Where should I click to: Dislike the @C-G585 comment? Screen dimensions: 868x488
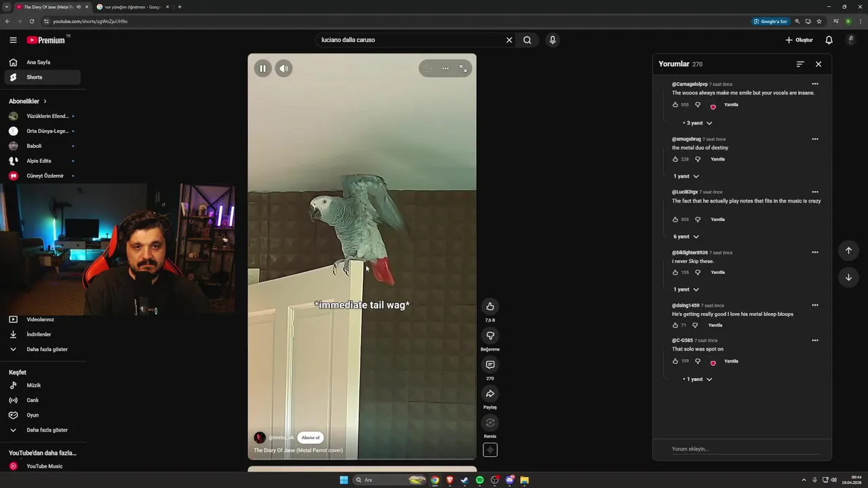coord(698,361)
